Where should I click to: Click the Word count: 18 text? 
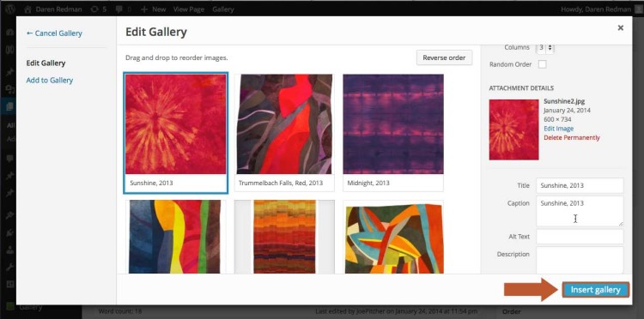click(x=120, y=311)
